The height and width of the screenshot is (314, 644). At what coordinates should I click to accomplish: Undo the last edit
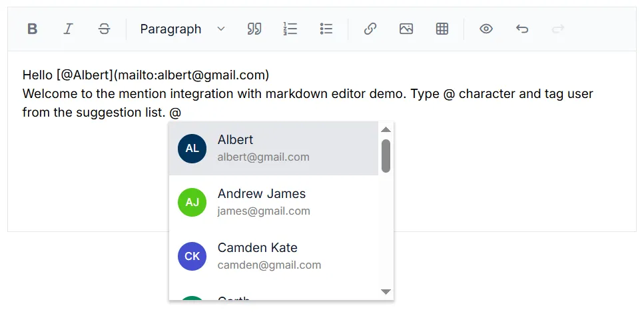pyautogui.click(x=522, y=29)
